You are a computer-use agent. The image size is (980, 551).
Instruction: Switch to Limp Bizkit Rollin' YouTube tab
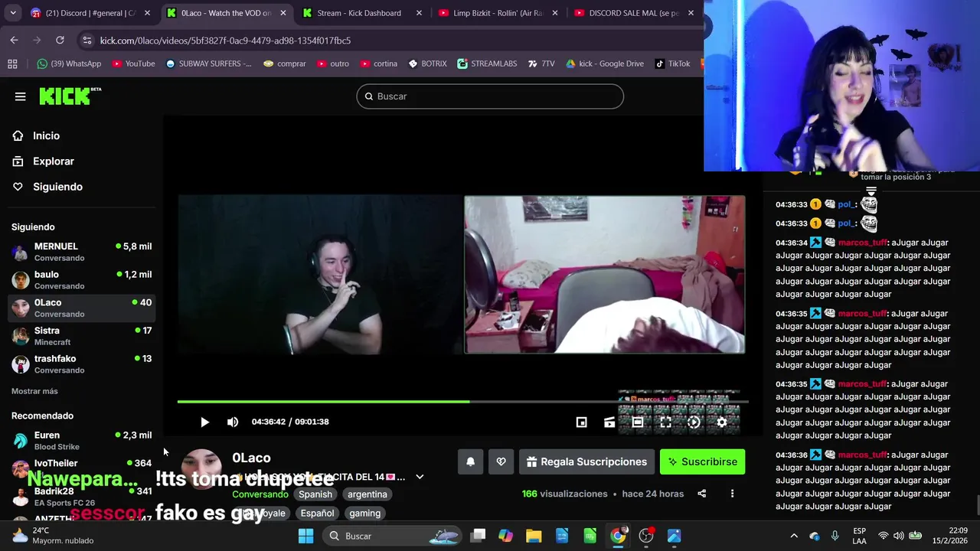click(x=498, y=13)
